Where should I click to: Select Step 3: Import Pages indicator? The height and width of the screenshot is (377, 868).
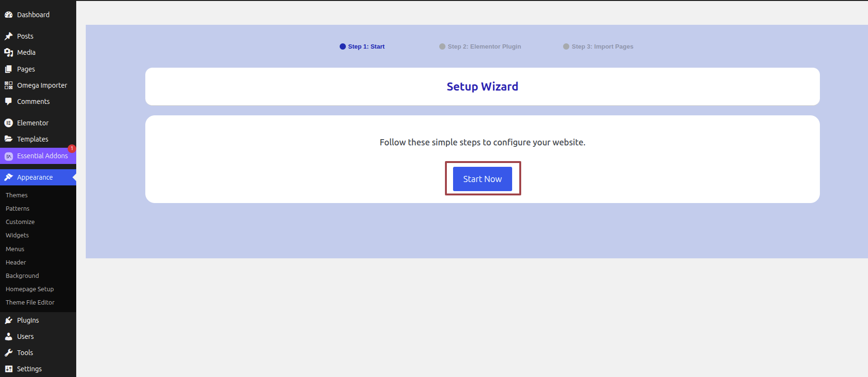(x=598, y=47)
